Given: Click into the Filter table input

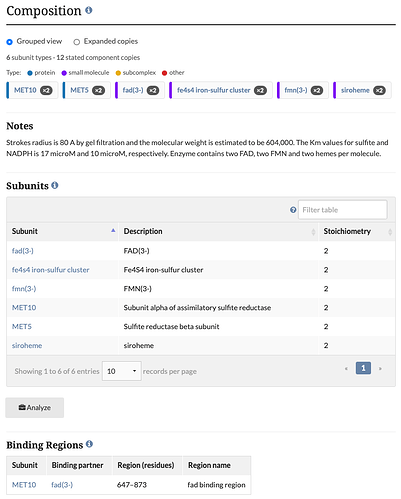Looking at the screenshot, I should [x=343, y=210].
